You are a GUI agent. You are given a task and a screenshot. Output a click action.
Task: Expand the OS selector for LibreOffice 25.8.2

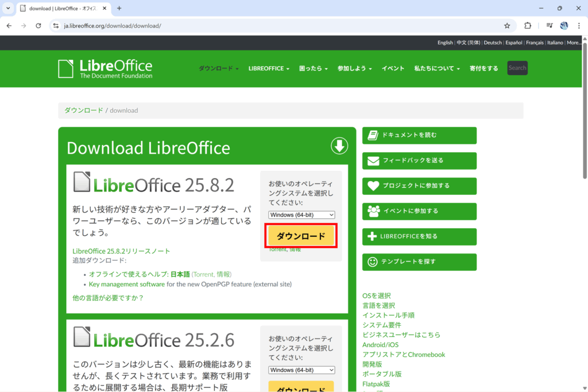point(301,215)
